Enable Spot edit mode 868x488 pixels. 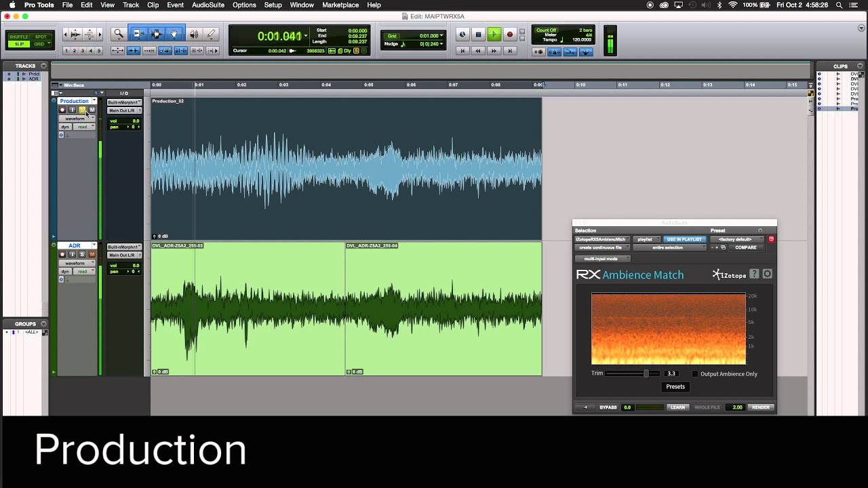point(41,37)
